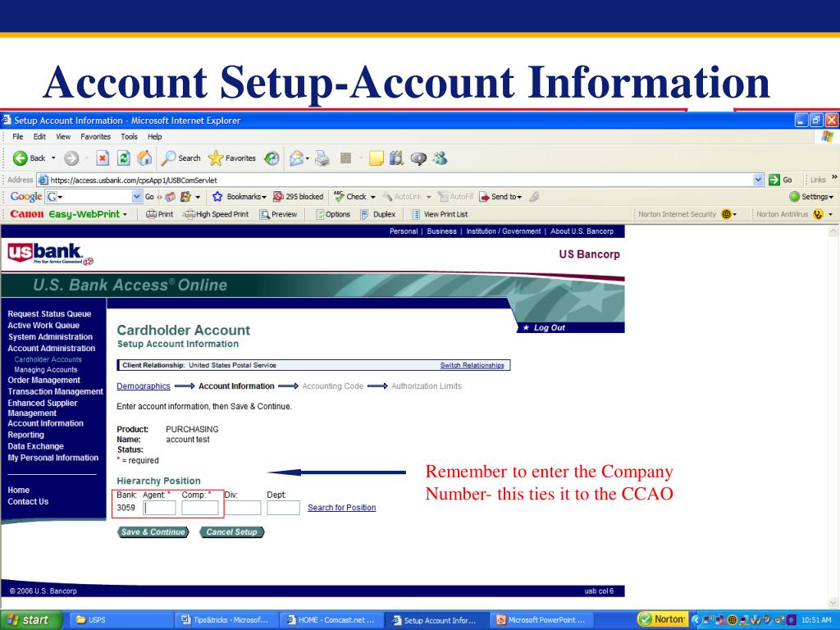Viewport: 840px width, 630px height.
Task: Click the Print printer icon in IE toolbar
Action: pos(322,158)
